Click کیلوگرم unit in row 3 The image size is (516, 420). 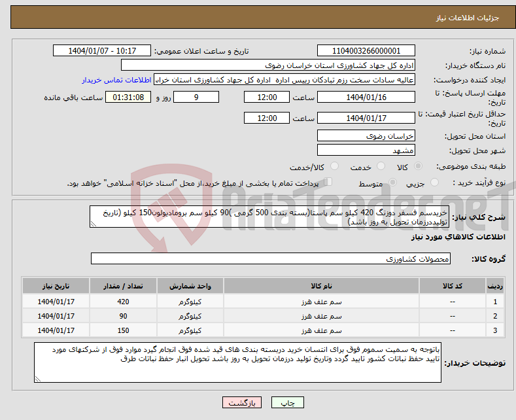click(x=190, y=331)
